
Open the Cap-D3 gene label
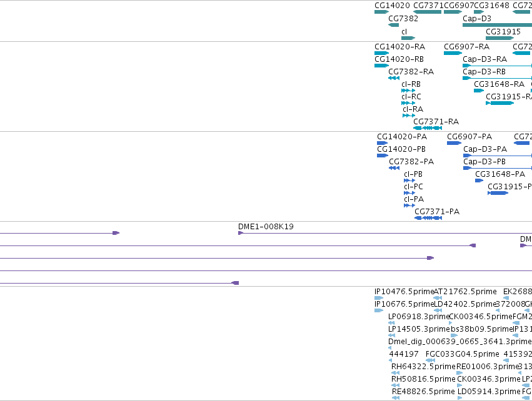tap(477, 19)
